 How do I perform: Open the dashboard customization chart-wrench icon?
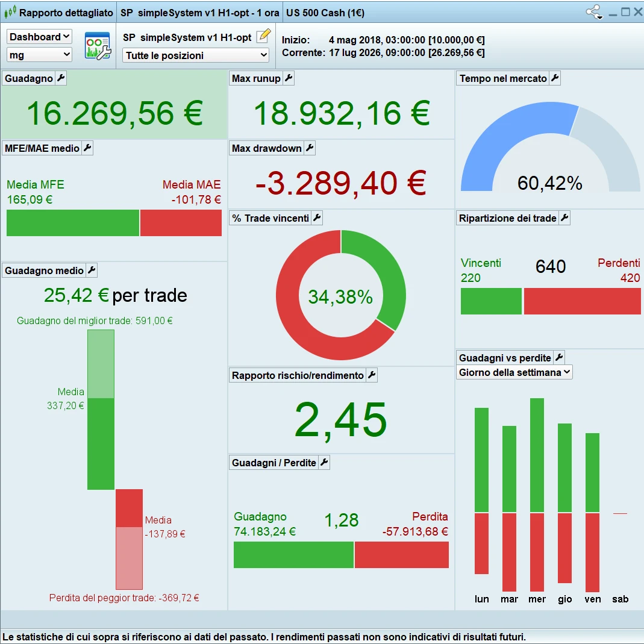click(98, 46)
